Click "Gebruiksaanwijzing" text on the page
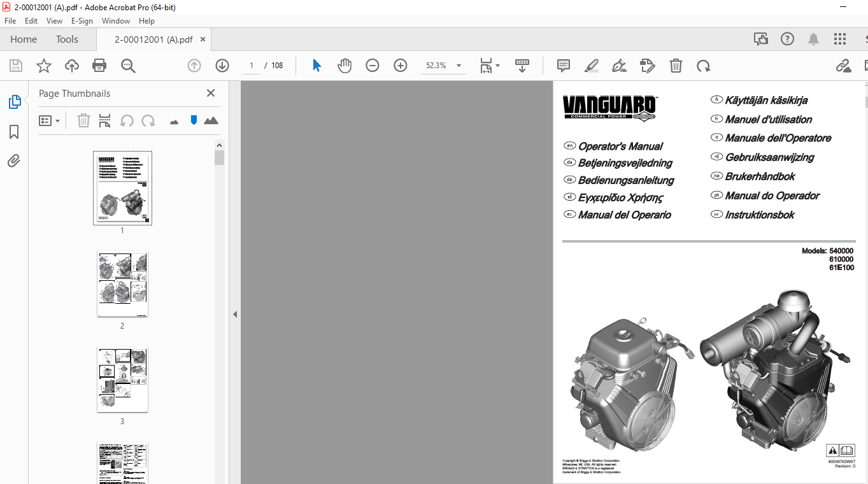Viewport: 868px width, 484px height. click(x=769, y=157)
